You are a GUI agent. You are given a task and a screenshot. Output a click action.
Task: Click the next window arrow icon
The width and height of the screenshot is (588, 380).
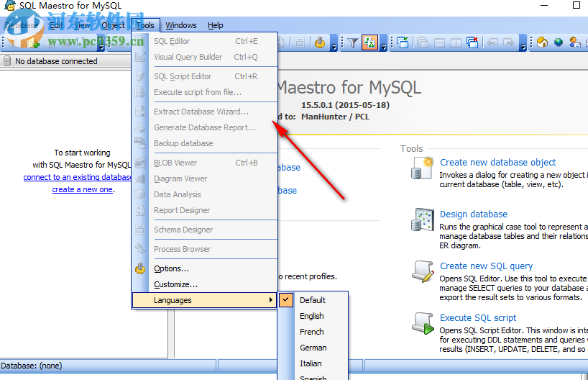[x=509, y=42]
